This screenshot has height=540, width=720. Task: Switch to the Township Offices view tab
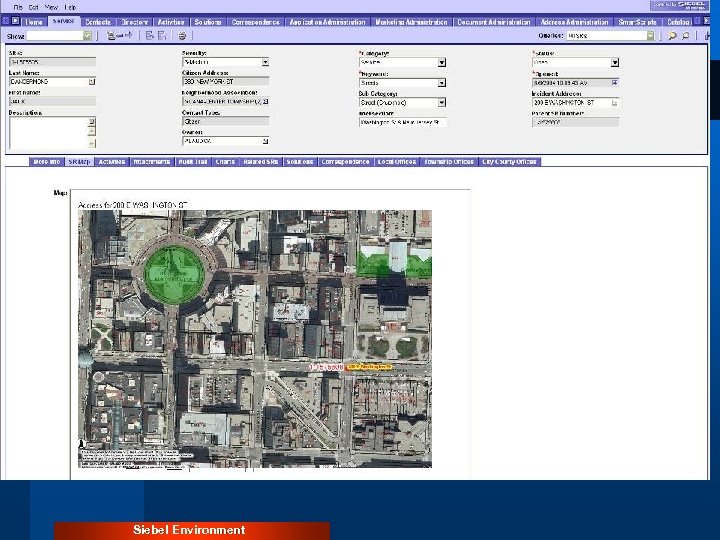[449, 162]
